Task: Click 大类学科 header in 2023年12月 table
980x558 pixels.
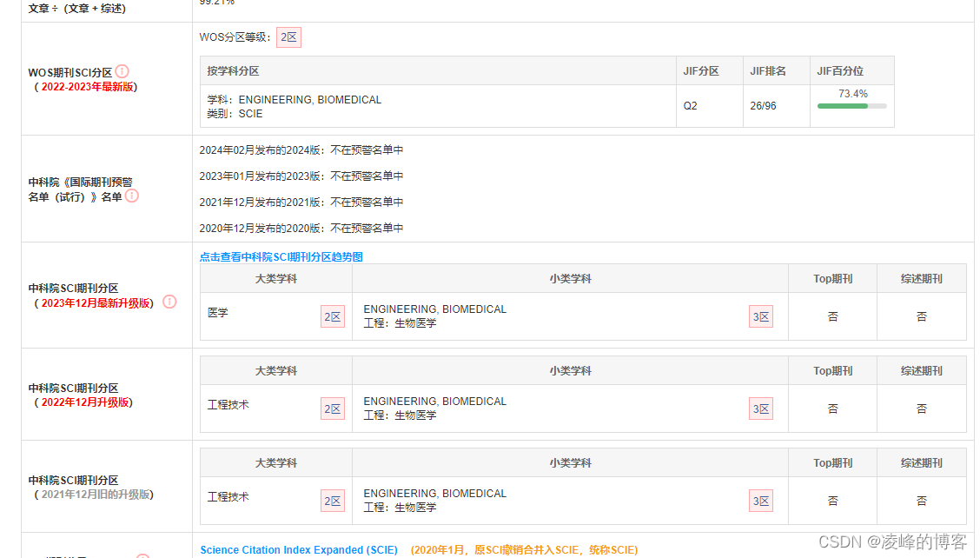Action: [275, 278]
